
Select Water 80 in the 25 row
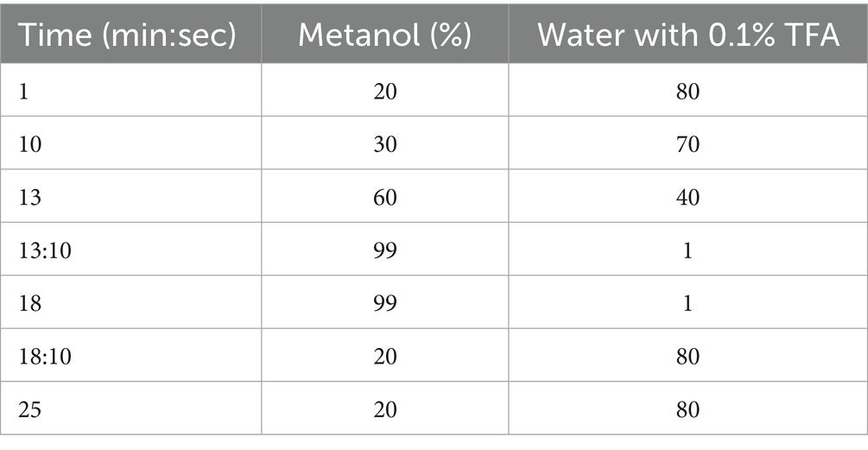click(x=688, y=408)
